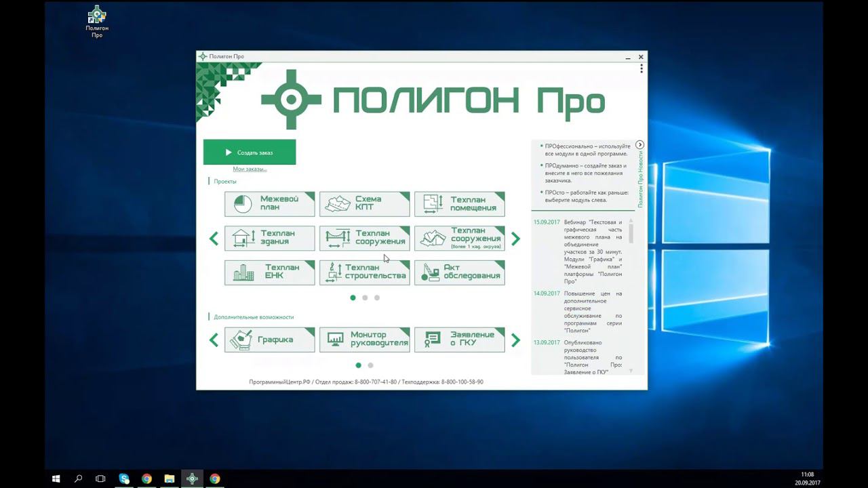Open the Схема КПТ module
The width and height of the screenshot is (868, 488).
pyautogui.click(x=365, y=204)
